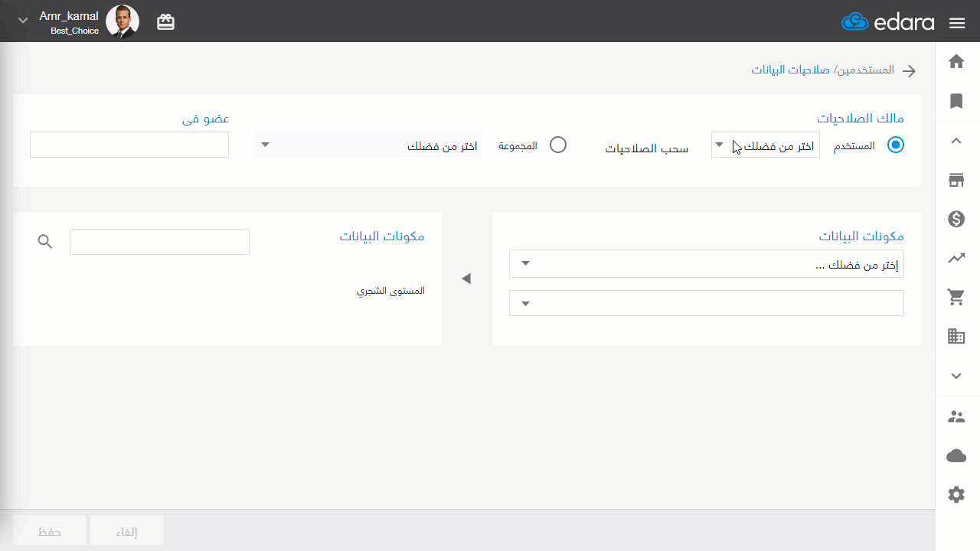Select the المجموعة radio button
This screenshot has height=551, width=980.
point(558,145)
